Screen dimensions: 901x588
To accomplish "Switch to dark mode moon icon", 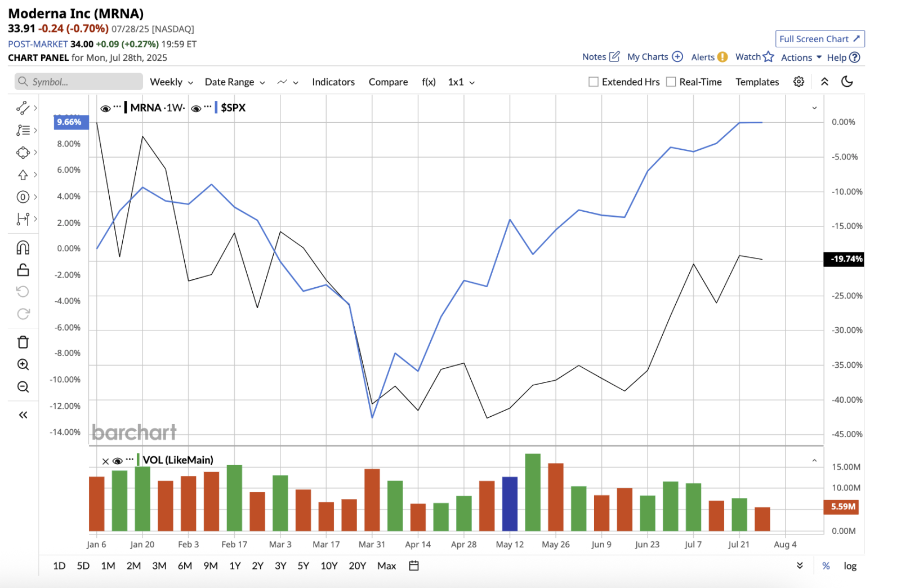I will click(x=847, y=82).
